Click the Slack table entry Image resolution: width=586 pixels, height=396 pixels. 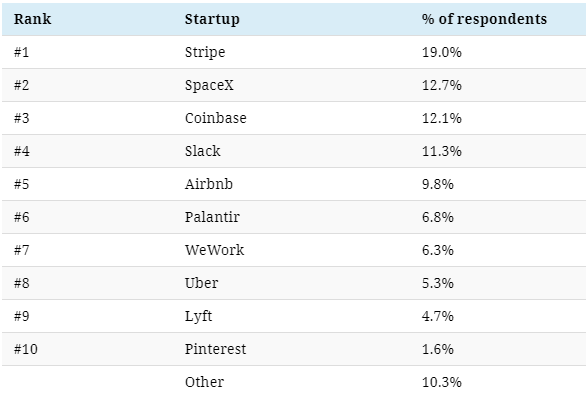click(x=203, y=151)
